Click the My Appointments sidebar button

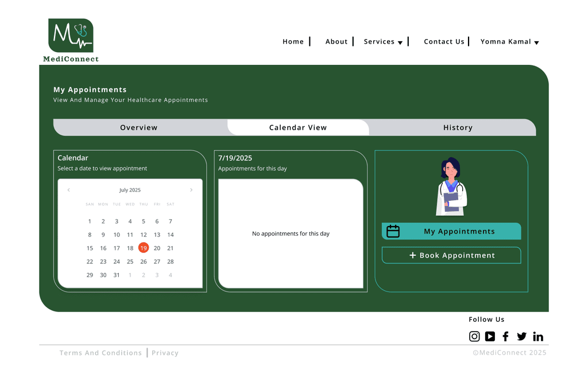pyautogui.click(x=451, y=231)
